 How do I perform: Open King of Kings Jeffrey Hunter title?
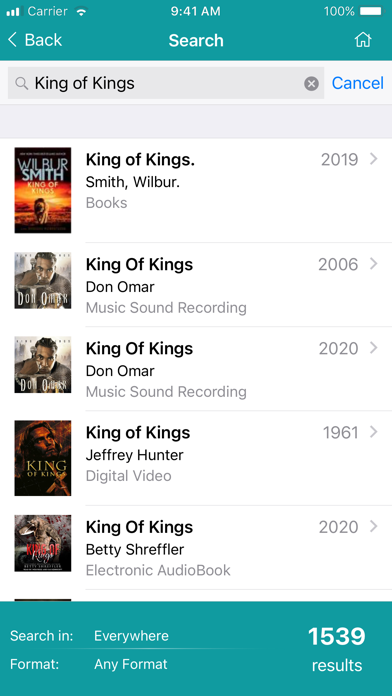(x=138, y=432)
